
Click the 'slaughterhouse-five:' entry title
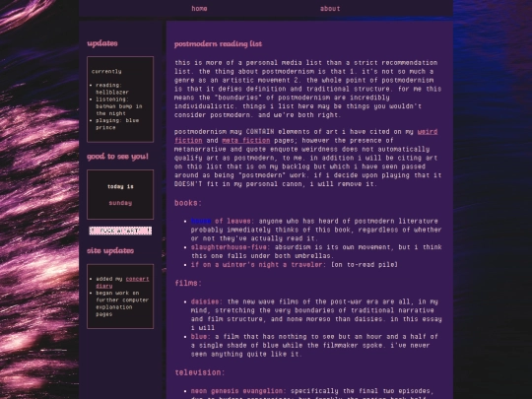[231, 247]
